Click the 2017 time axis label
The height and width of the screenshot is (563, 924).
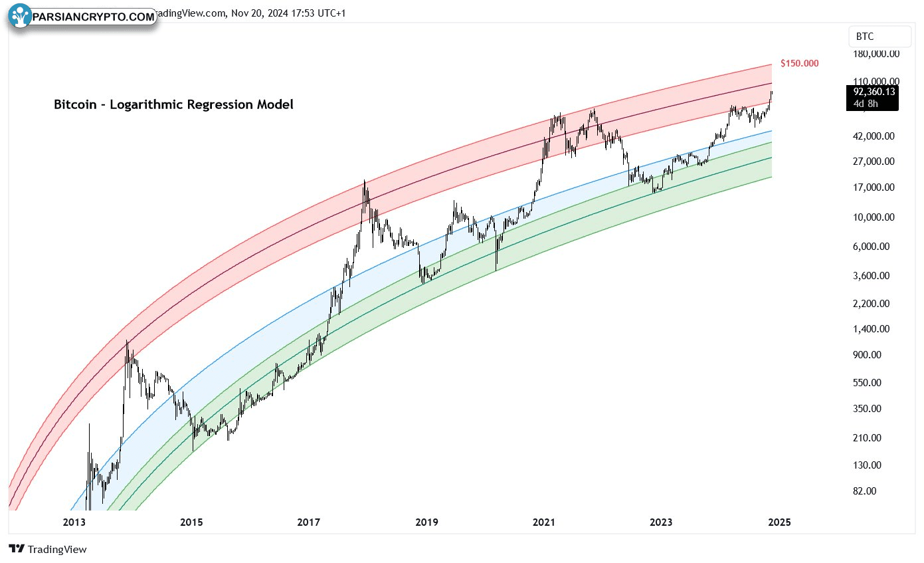(309, 522)
